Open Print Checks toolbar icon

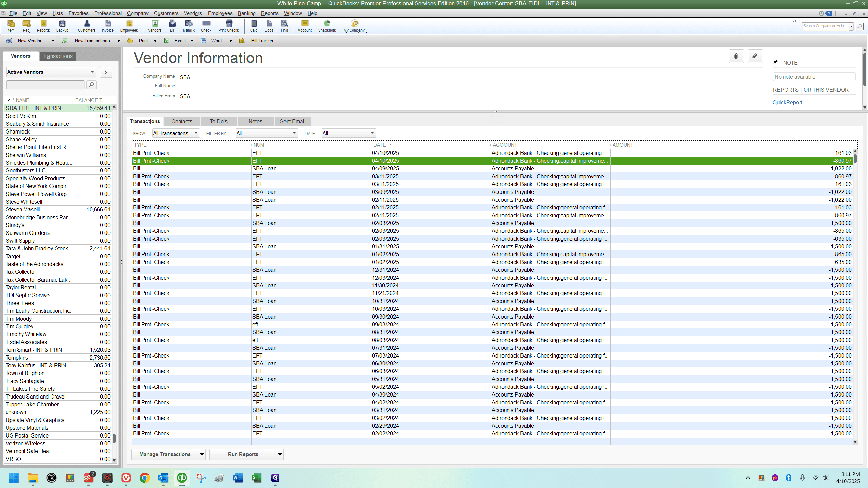(229, 26)
